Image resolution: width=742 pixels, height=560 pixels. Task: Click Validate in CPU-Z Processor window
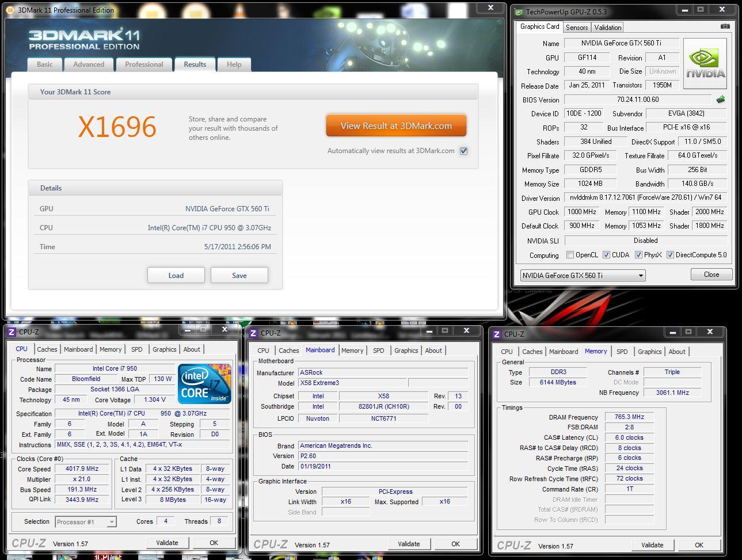pos(167,543)
